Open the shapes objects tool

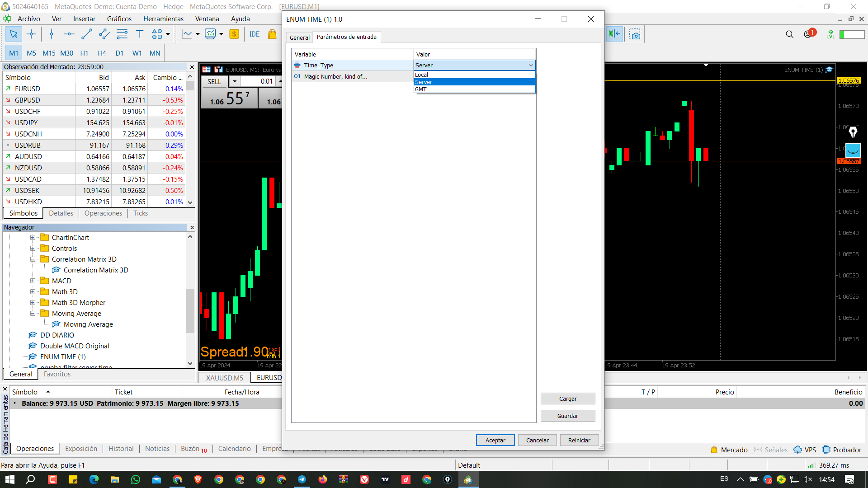157,34
